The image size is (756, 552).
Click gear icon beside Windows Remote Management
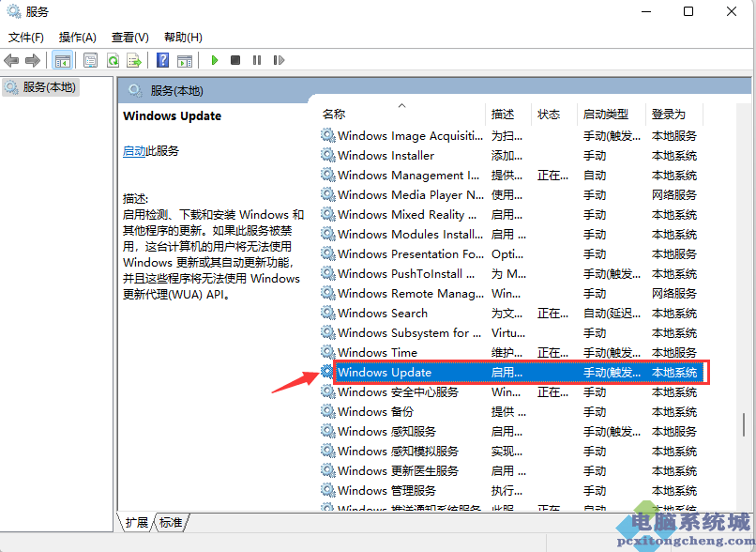tap(328, 293)
